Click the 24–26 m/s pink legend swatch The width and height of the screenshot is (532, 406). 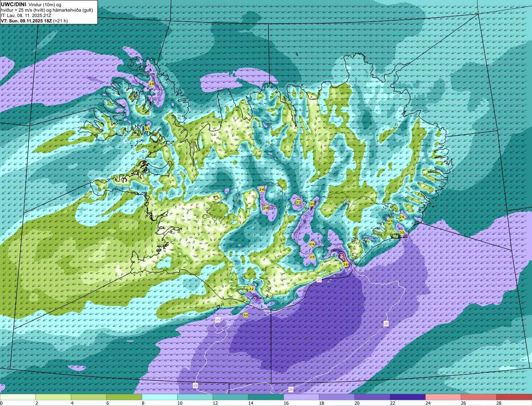click(443, 397)
